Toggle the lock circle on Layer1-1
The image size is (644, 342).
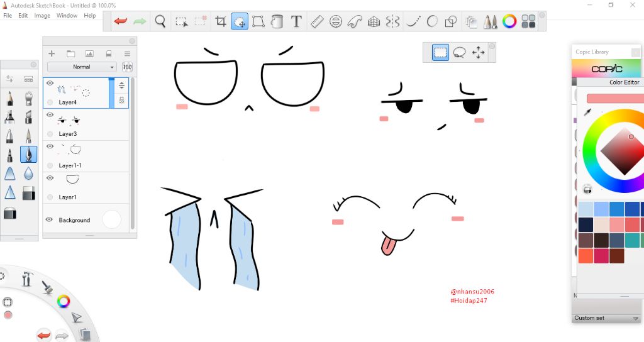(50, 165)
